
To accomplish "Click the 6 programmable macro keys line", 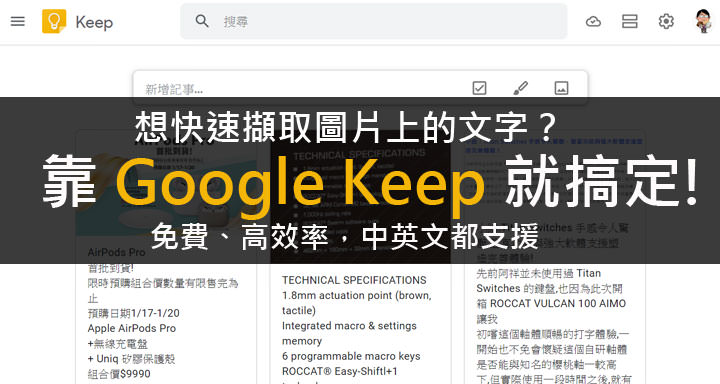I will pyautogui.click(x=351, y=356).
